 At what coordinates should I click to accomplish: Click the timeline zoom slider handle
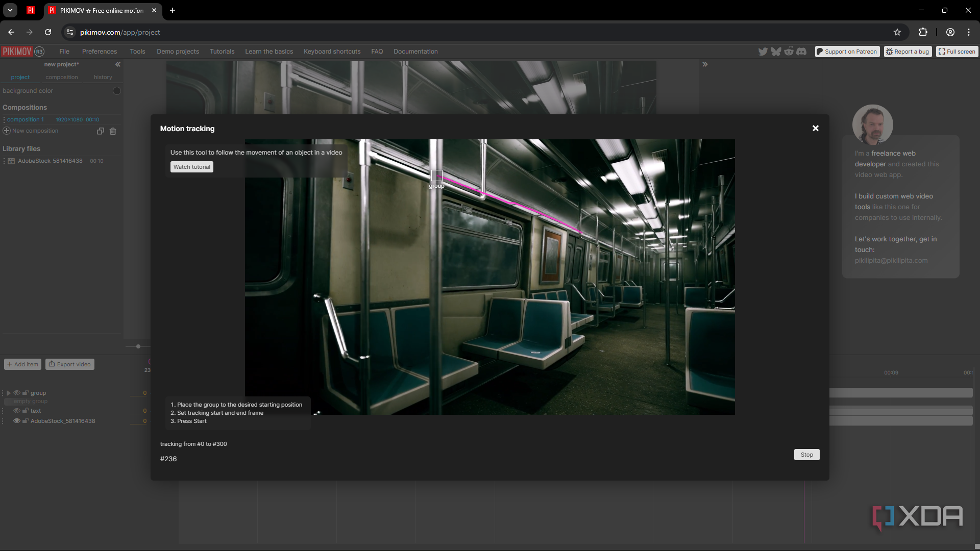pyautogui.click(x=138, y=346)
